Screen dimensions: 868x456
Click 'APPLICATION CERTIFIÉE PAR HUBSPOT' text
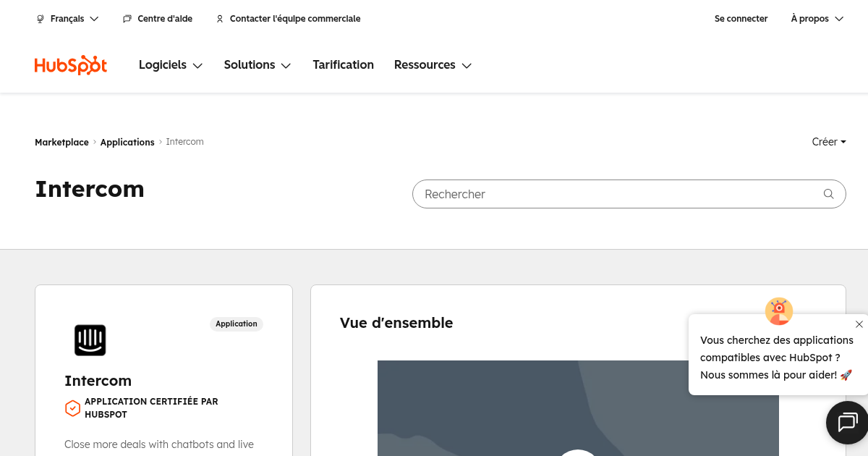(151, 408)
